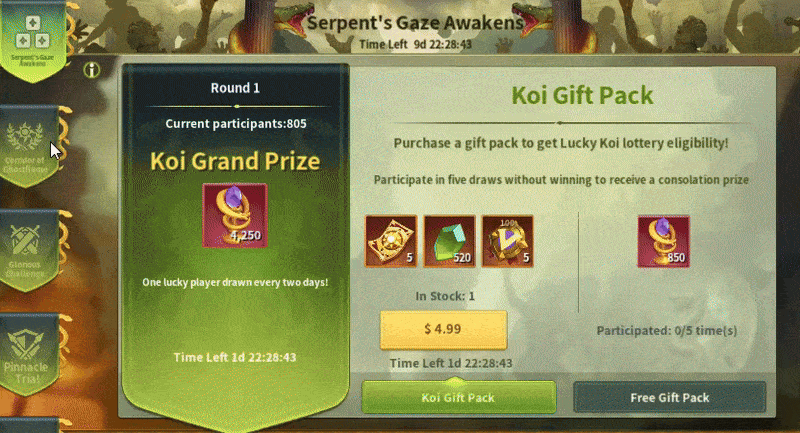Click the Participated 0/5 time(s) counter

coord(667,331)
